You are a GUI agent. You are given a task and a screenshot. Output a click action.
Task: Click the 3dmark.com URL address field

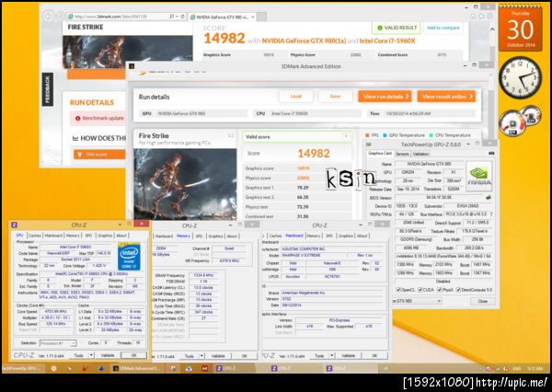tap(120, 17)
